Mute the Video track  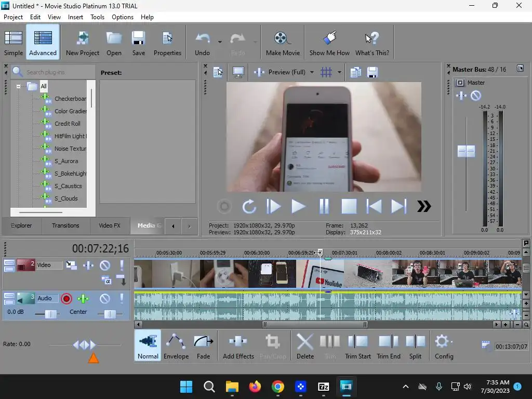105,265
